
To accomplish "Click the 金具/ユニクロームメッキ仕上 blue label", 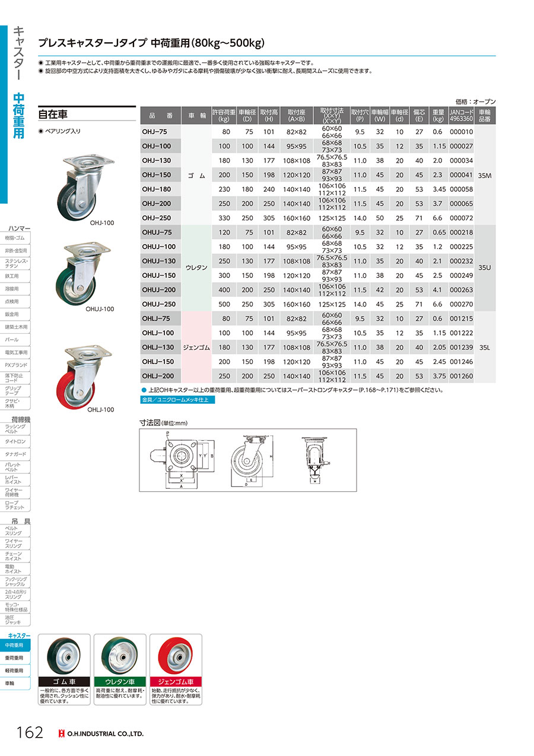I will click(x=173, y=401).
